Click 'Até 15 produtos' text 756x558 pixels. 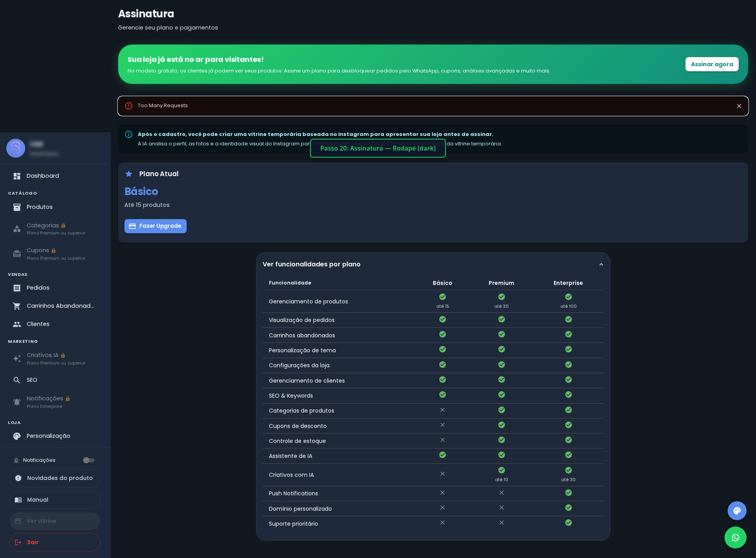coord(147,205)
